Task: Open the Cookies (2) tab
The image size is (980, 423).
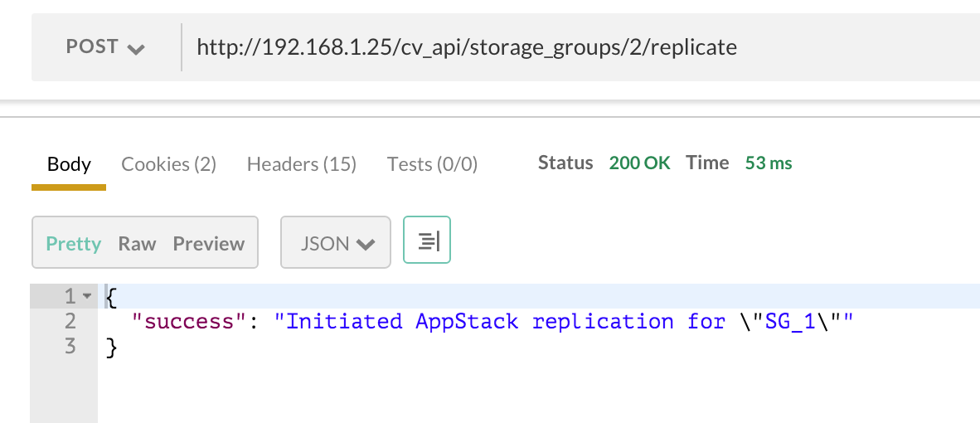Action: (x=168, y=164)
